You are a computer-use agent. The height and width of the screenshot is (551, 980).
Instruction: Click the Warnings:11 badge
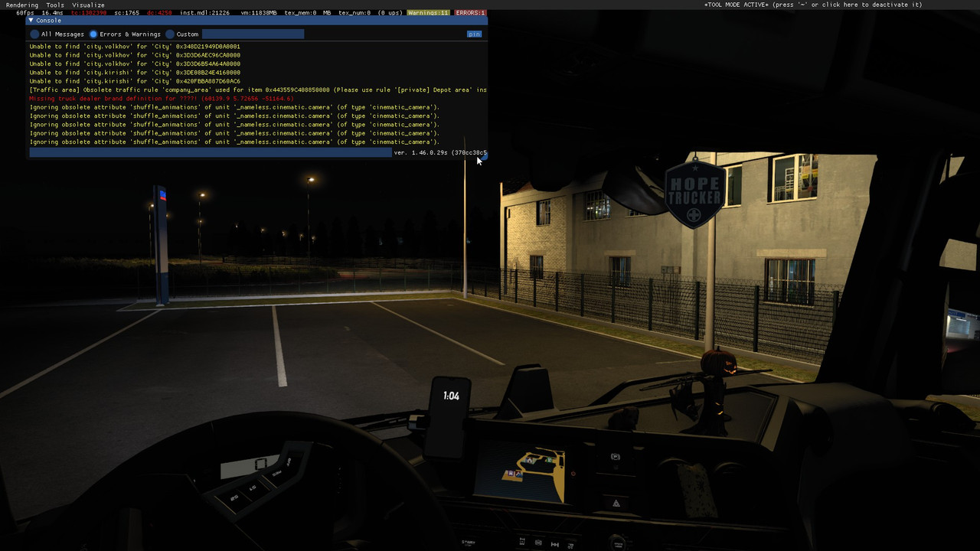pos(428,13)
